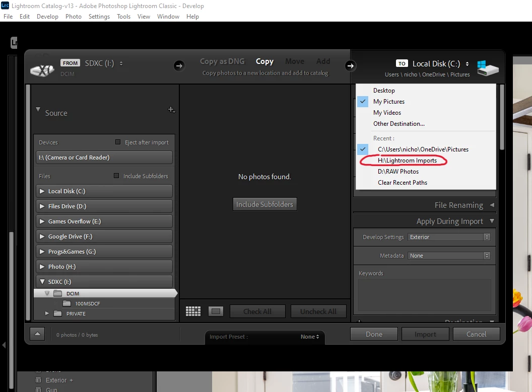Expand Photo (H:) drive
This screenshot has height=392, width=532.
(x=42, y=266)
